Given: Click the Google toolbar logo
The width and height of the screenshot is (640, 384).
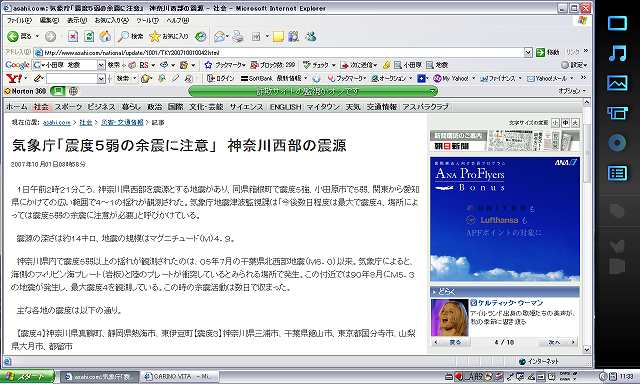Looking at the screenshot, I should (17, 65).
